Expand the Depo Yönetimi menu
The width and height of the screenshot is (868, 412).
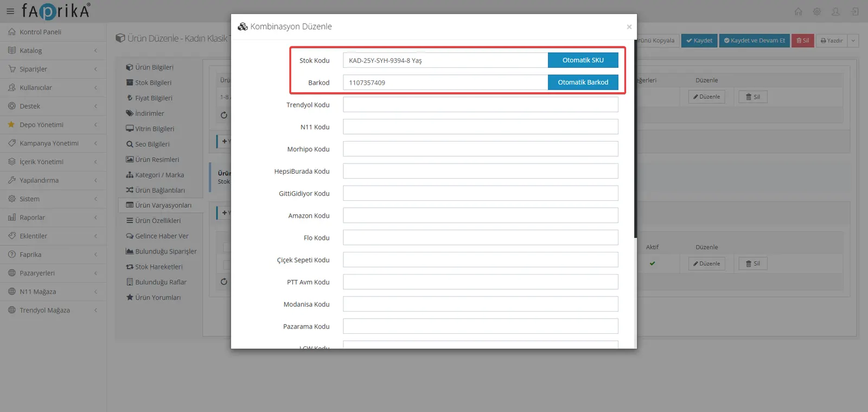[x=53, y=125]
